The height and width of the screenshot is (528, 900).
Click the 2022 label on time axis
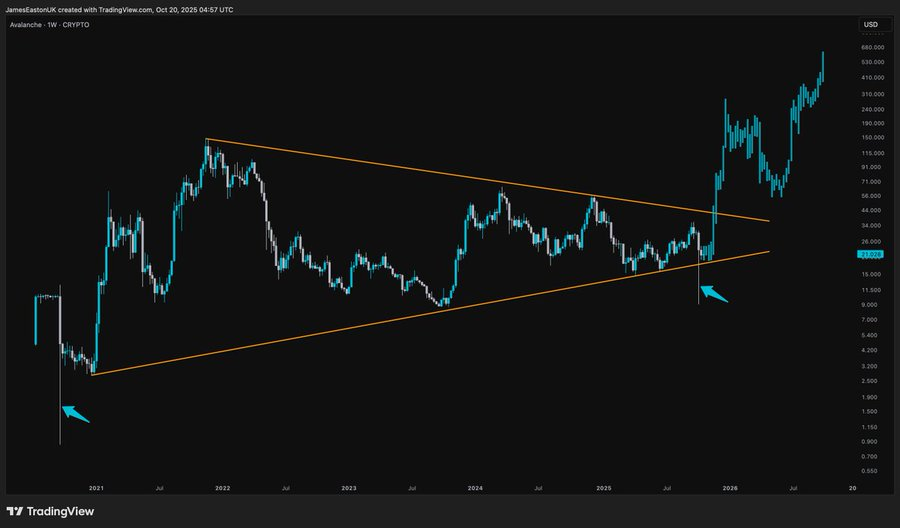(222, 488)
